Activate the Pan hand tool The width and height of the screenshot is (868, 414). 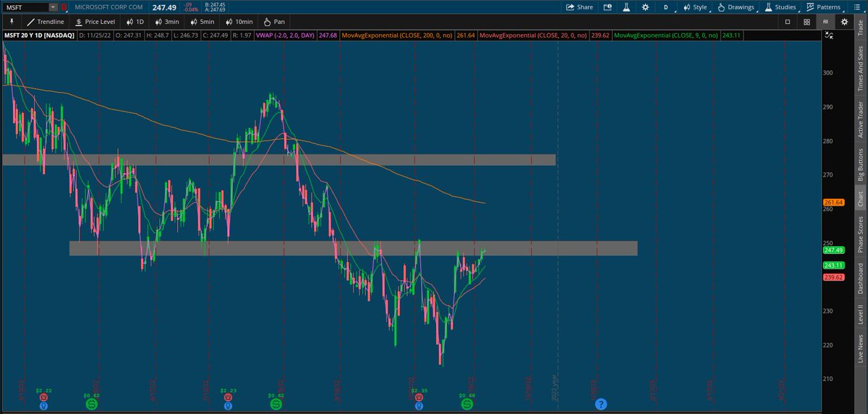pos(273,22)
